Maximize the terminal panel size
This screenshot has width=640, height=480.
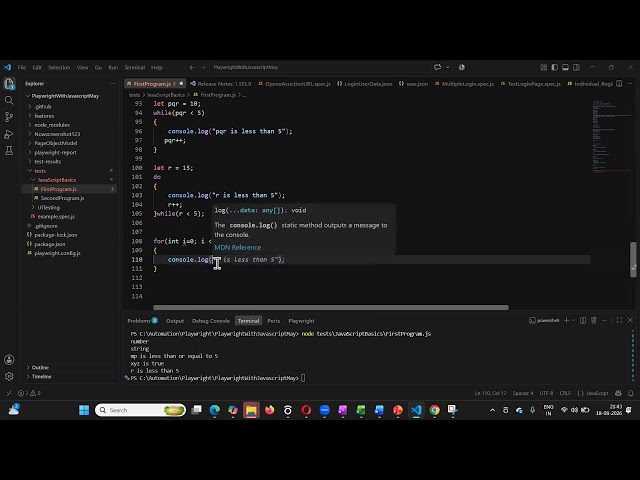click(619, 320)
